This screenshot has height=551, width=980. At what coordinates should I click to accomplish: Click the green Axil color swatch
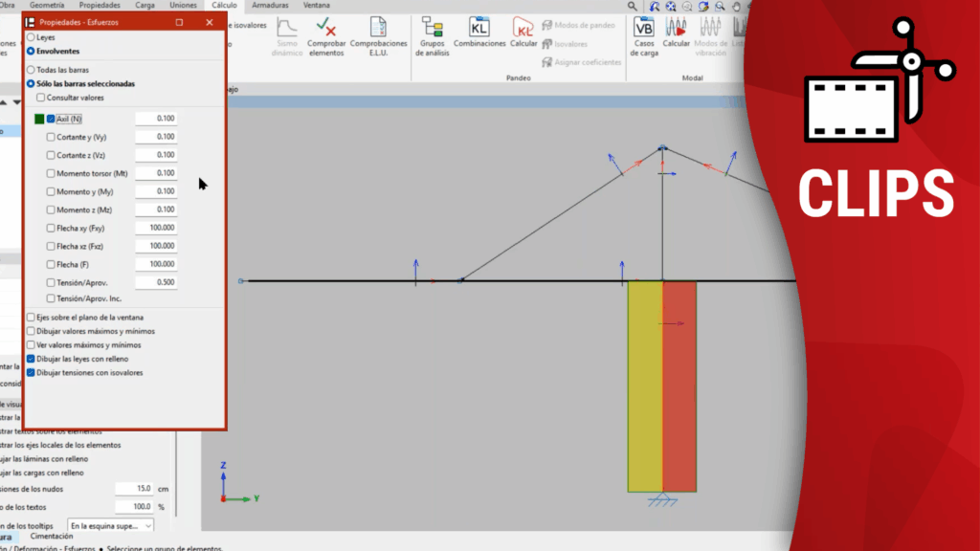[39, 119]
